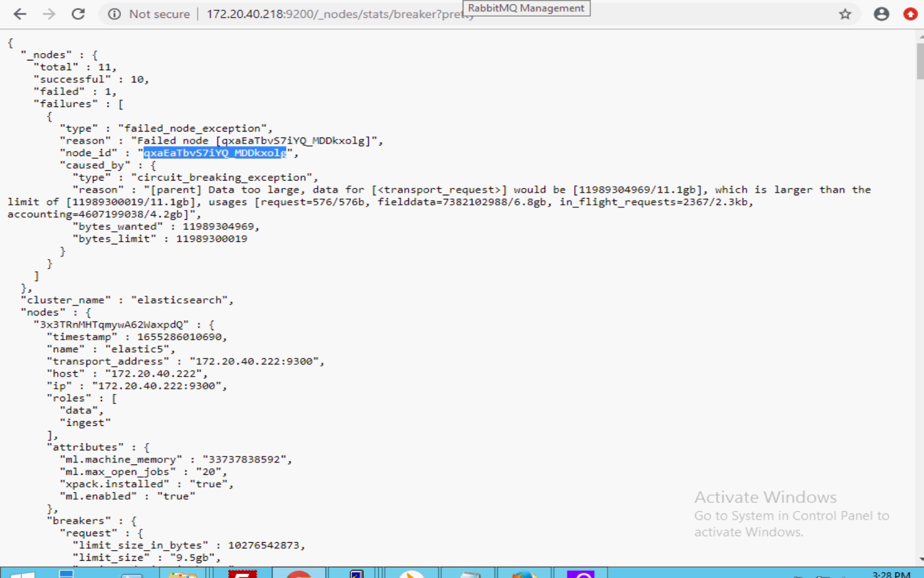This screenshot has width=924, height=578.
Task: Click the "bytes_limit" value 11989300019
Action: (211, 239)
